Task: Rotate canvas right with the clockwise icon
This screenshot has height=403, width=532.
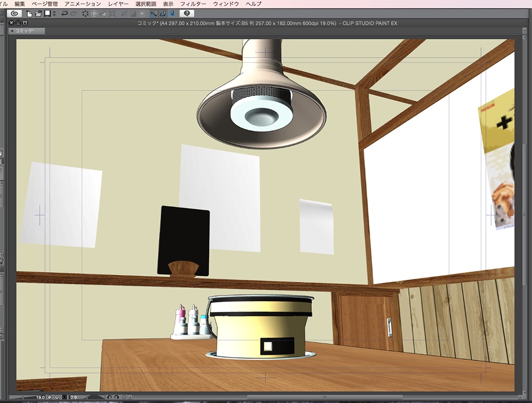Action: click(117, 397)
